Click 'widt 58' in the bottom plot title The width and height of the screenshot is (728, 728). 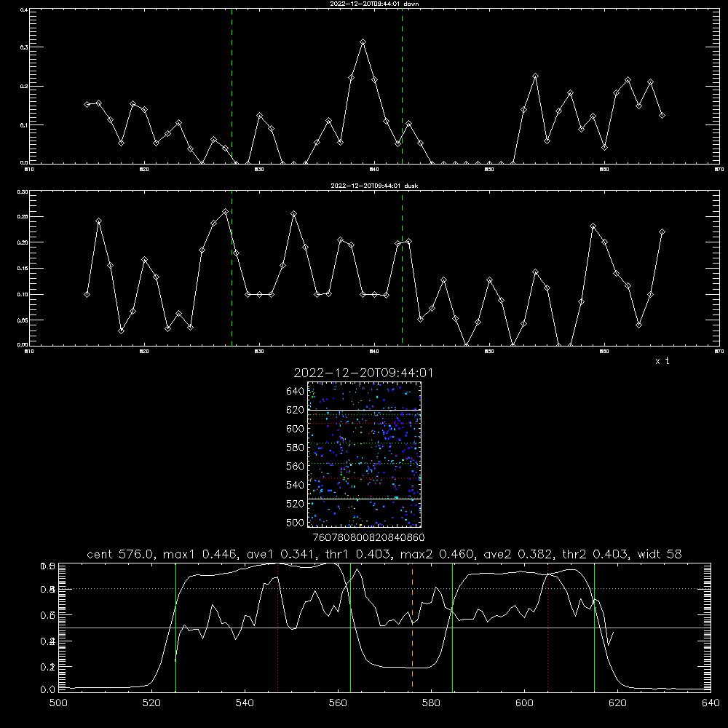(x=660, y=554)
